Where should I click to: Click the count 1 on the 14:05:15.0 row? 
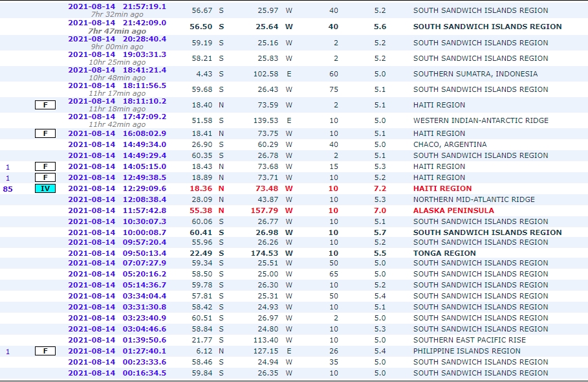tap(8, 166)
